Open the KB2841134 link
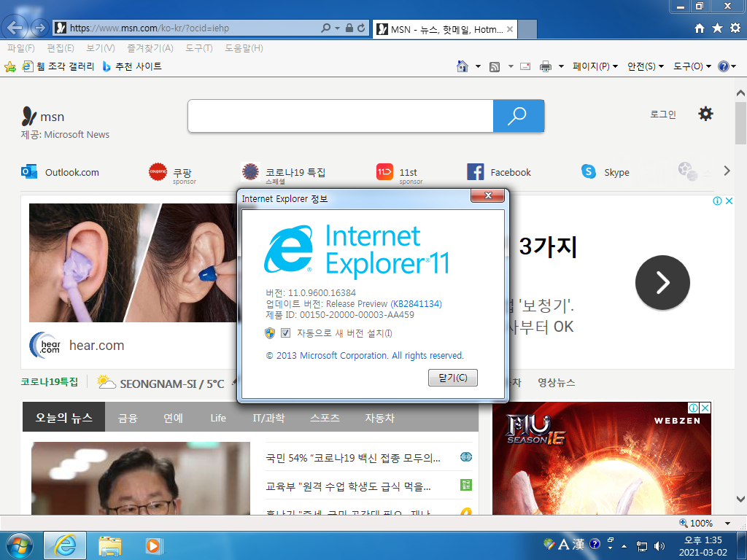The width and height of the screenshot is (747, 560). [416, 304]
